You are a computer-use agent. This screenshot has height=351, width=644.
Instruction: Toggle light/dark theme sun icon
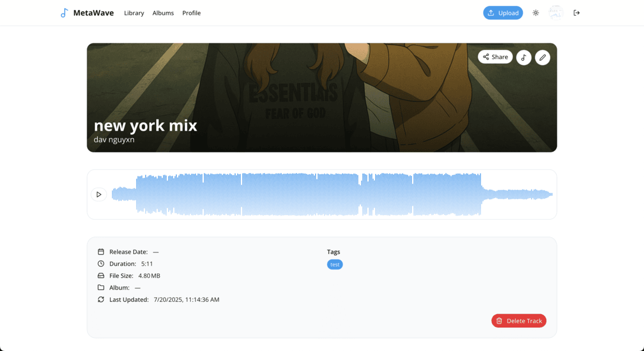pyautogui.click(x=536, y=13)
